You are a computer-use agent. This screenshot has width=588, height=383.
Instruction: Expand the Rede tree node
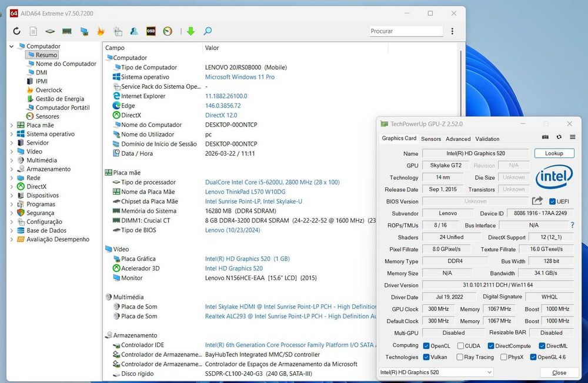pos(12,177)
